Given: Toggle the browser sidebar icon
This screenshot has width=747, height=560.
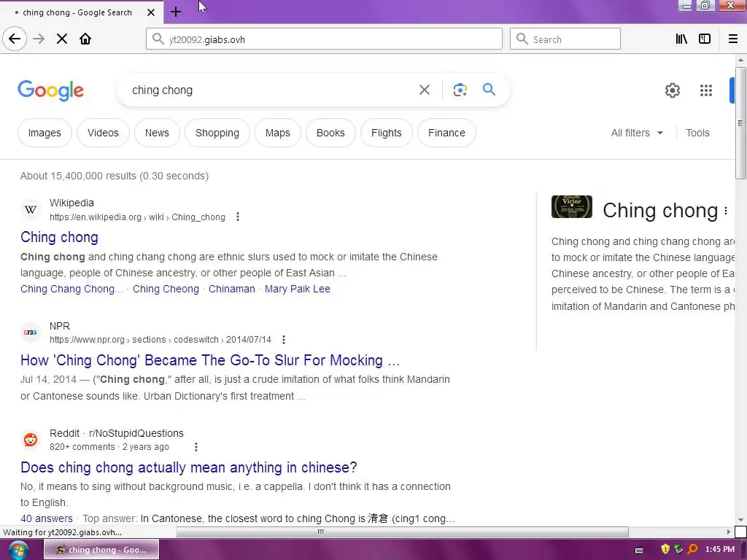Looking at the screenshot, I should 705,39.
